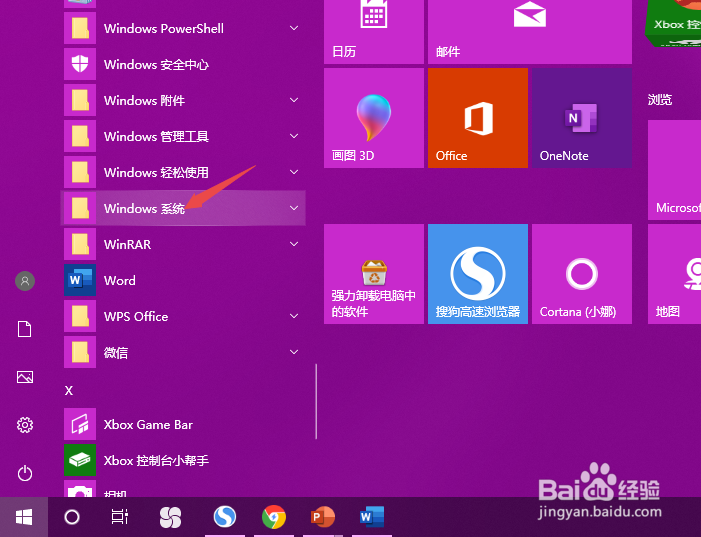Viewport: 701px width, 537px height.
Task: Open the OneNote tile
Action: click(x=582, y=118)
